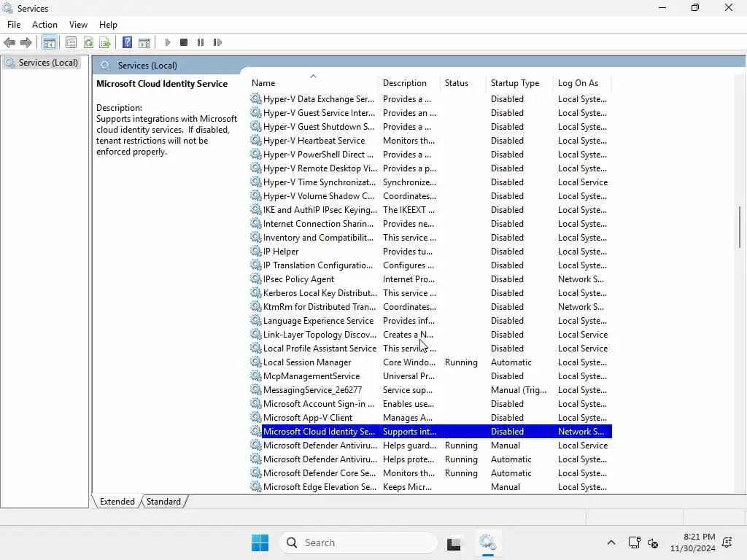747x560 pixels.
Task: Open Help with the question mark icon
Action: point(127,42)
